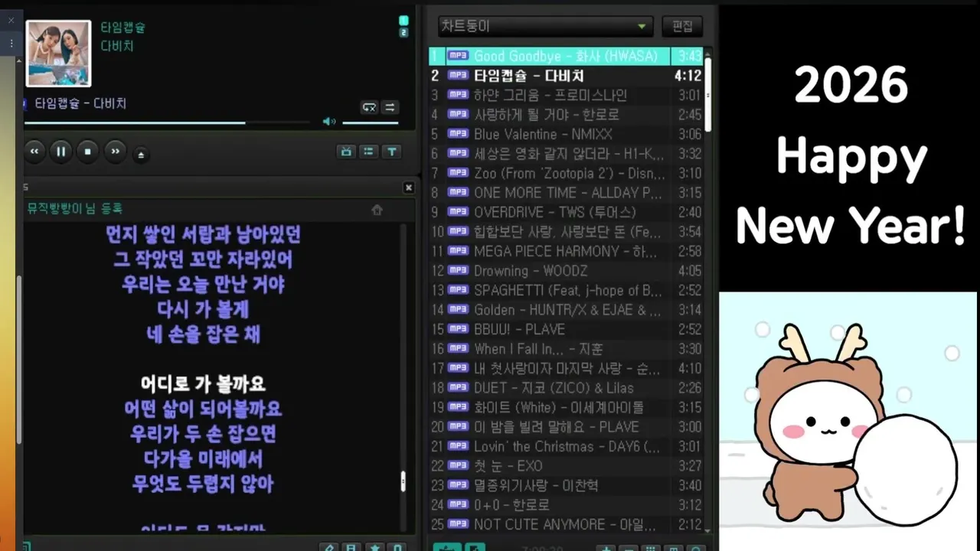
Task: Select MEGA PIECE HARMONY track
Action: coord(566,251)
